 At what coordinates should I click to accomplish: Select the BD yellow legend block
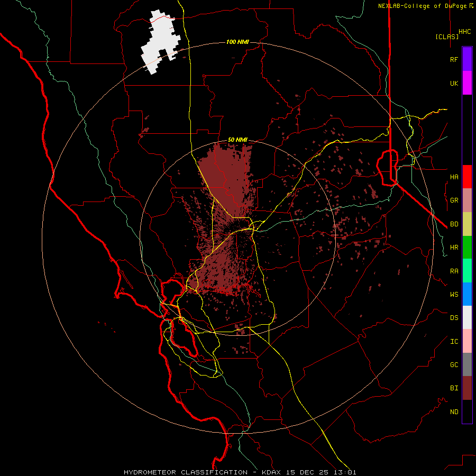(x=467, y=224)
